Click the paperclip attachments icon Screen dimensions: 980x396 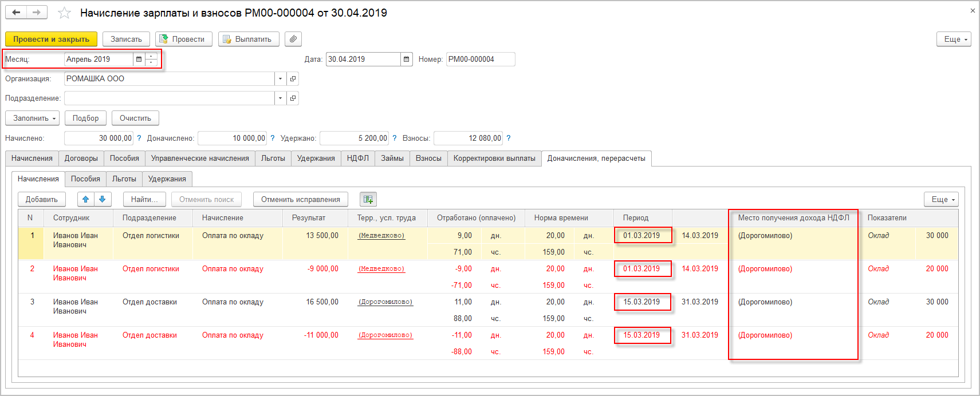click(x=293, y=39)
